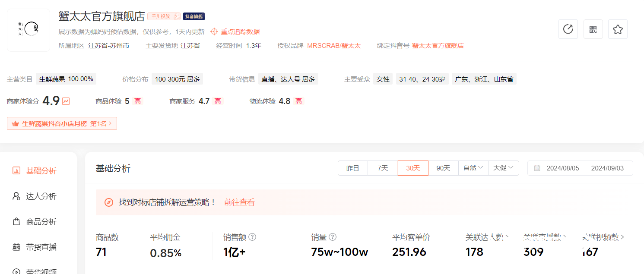This screenshot has height=274, width=644.
Task: Select the 昨日 time range
Action: 353,168
